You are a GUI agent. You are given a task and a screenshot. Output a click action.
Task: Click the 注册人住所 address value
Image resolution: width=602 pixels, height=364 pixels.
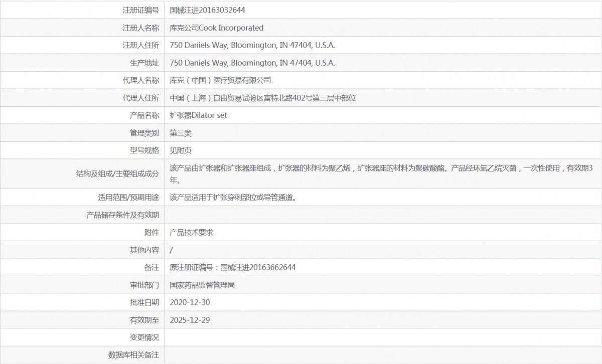pos(252,45)
